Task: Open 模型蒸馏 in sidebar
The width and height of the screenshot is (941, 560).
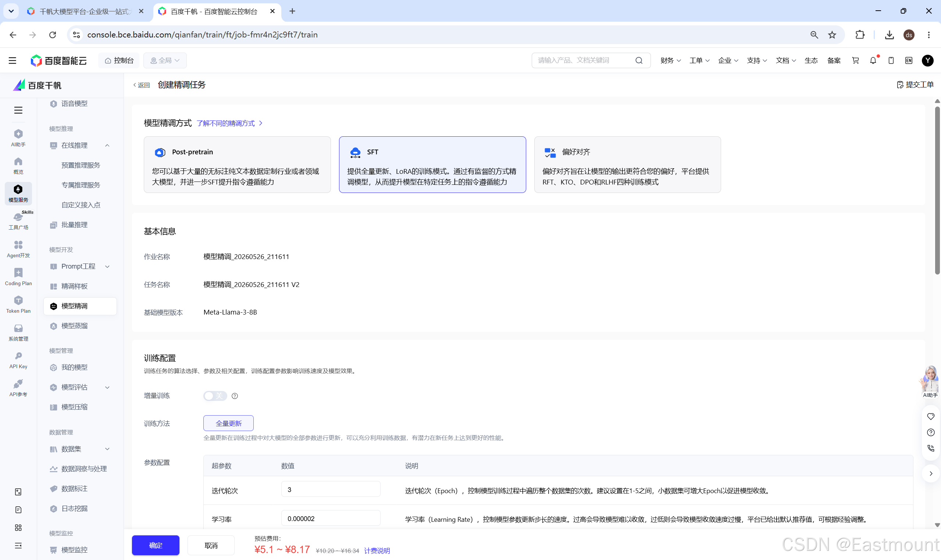Action: (x=74, y=326)
